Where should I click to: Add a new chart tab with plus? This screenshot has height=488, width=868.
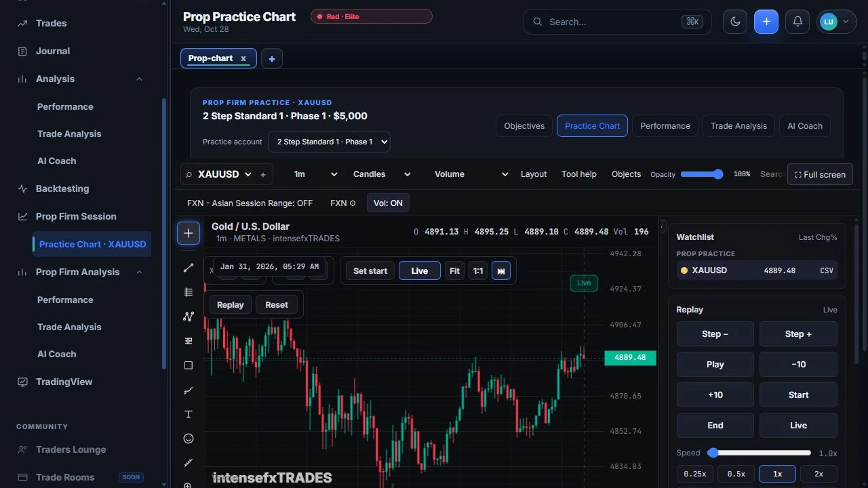(271, 58)
